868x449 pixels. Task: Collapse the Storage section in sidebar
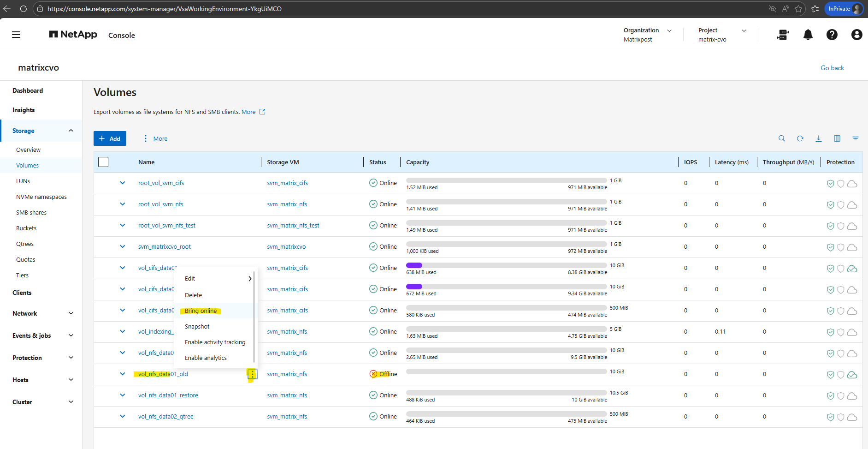pyautogui.click(x=71, y=131)
